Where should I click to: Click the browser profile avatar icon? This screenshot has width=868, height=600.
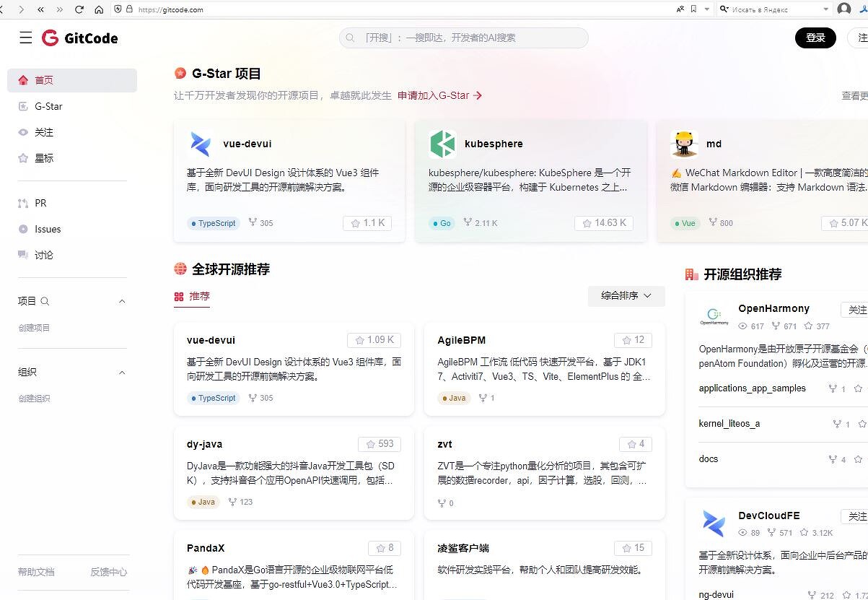(843, 9)
